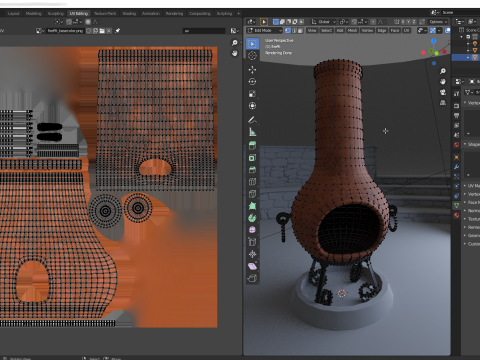
Task: Open the Modifier properties wrench tab
Action: tap(456, 167)
